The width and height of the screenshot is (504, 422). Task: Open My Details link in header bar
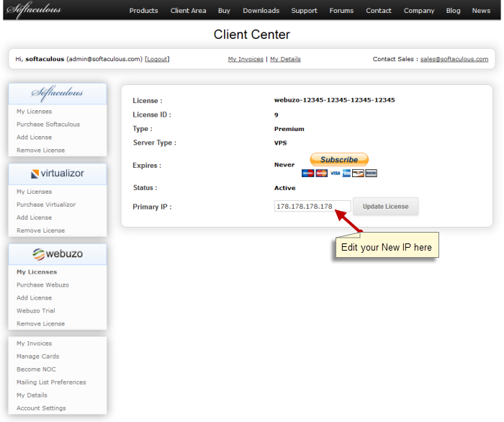[285, 59]
